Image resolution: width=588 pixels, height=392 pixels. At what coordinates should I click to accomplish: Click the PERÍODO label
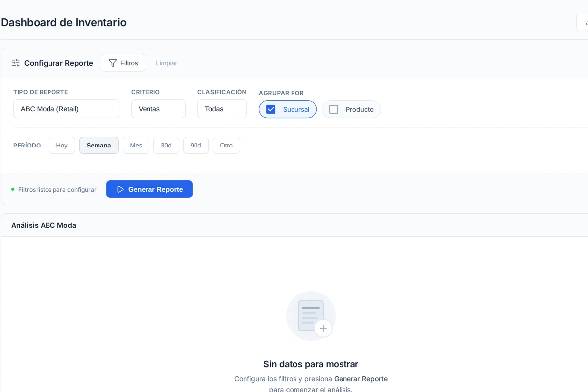[27, 145]
